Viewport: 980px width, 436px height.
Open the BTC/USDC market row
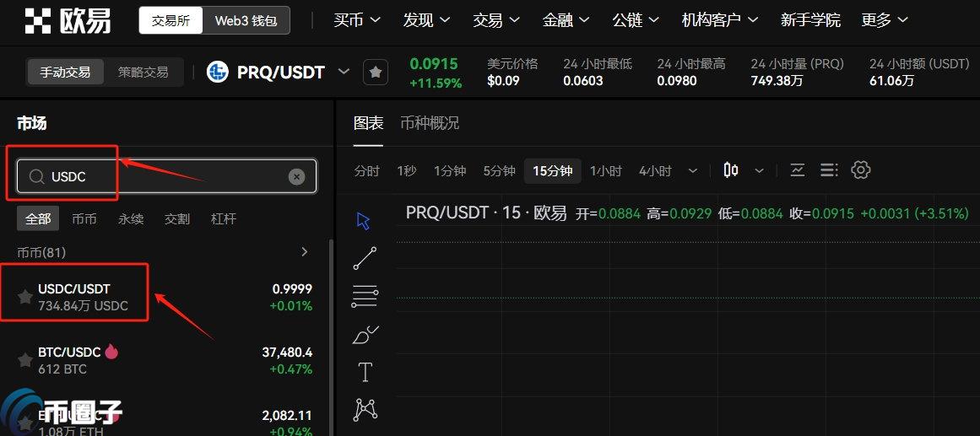coord(165,360)
